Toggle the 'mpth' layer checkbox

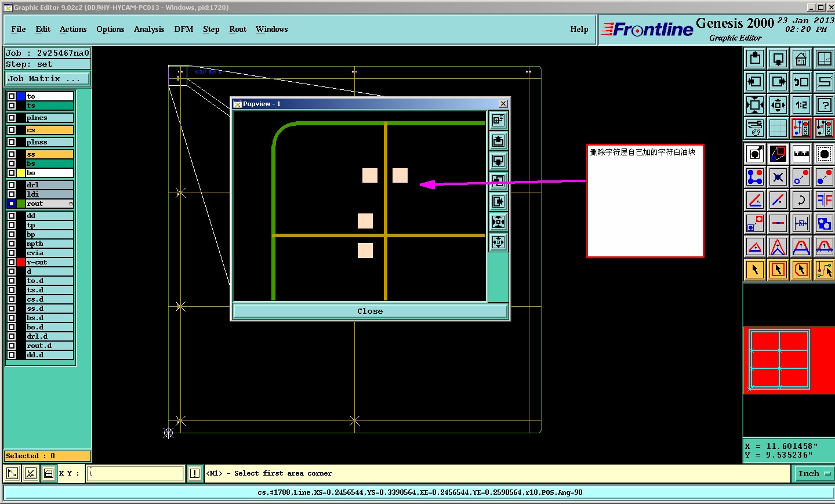pyautogui.click(x=12, y=244)
